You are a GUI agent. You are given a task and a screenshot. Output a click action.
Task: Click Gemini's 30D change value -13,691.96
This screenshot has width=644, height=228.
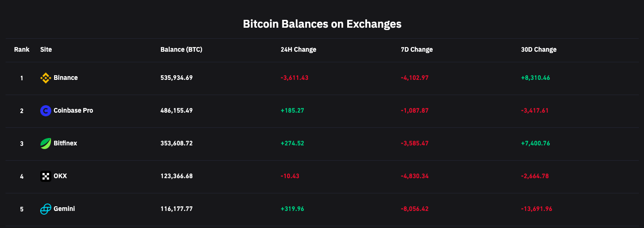pyautogui.click(x=536, y=209)
